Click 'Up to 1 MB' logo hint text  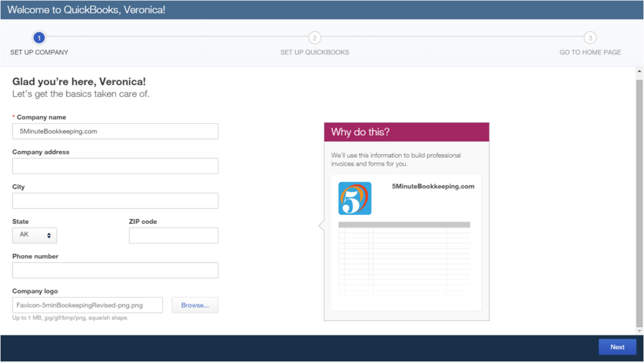click(x=70, y=317)
